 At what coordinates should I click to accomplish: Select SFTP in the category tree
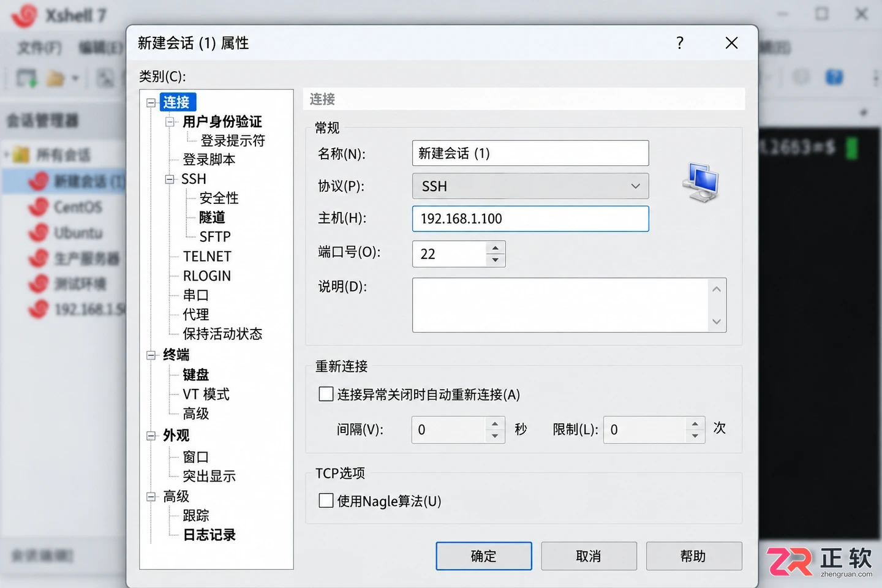215,236
